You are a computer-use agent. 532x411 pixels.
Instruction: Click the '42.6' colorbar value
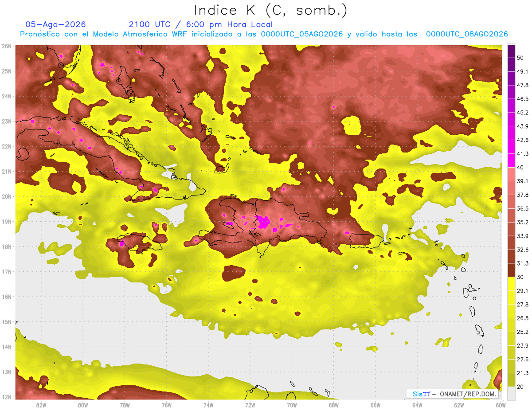click(522, 140)
